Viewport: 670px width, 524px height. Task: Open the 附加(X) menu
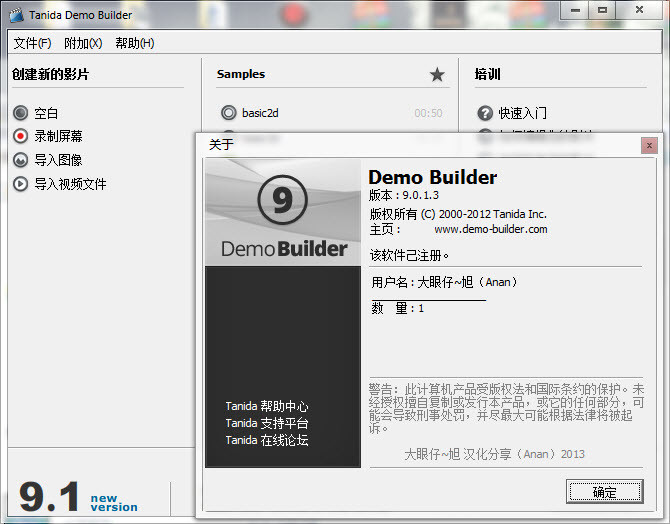pyautogui.click(x=83, y=43)
